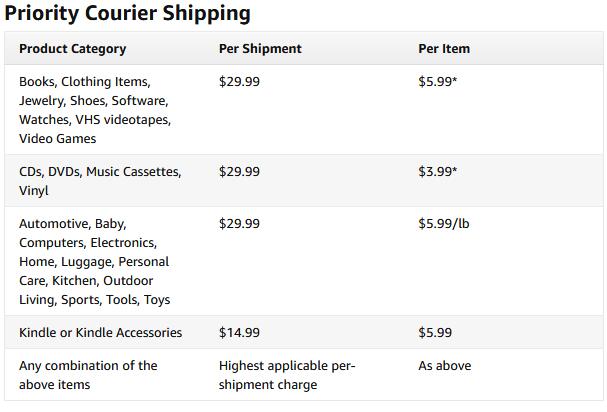The image size is (607, 412).
Task: Click the $5.99/lb per item rate
Action: coord(443,224)
